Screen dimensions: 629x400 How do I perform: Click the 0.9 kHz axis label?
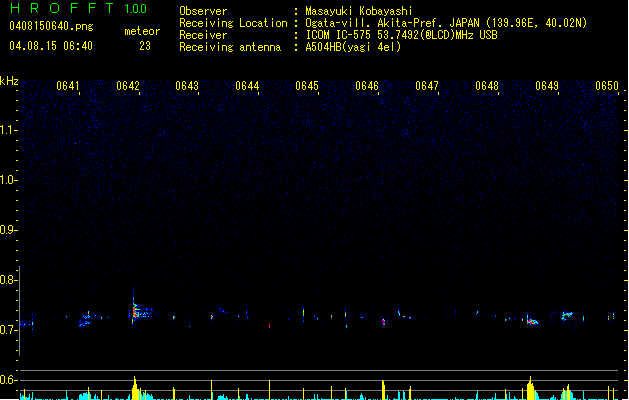[x=8, y=230]
